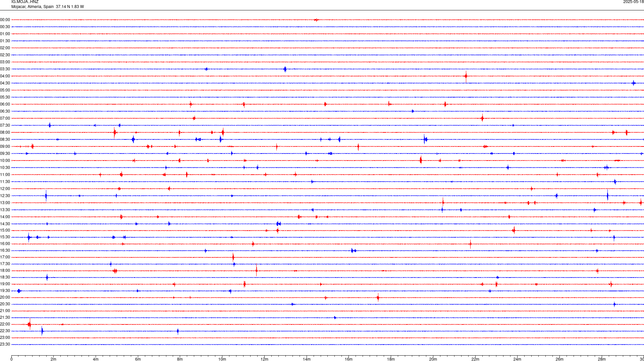Viewport: 644px width, 362px height.
Task: Select the 01:00 trace time label
Action: pyautogui.click(x=5, y=34)
